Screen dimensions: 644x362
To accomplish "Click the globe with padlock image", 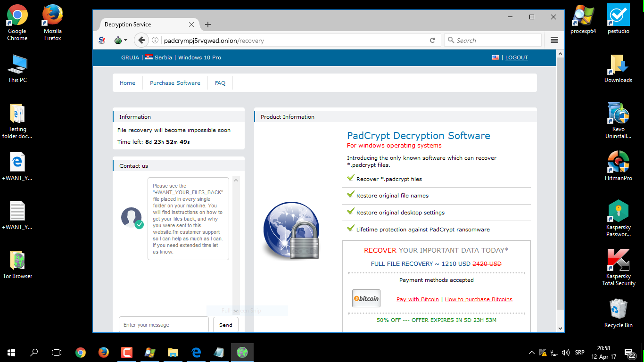I will pos(292,230).
